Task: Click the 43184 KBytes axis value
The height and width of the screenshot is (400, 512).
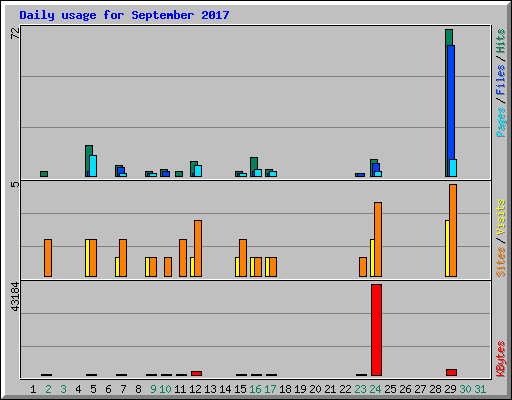Action: [x=15, y=297]
